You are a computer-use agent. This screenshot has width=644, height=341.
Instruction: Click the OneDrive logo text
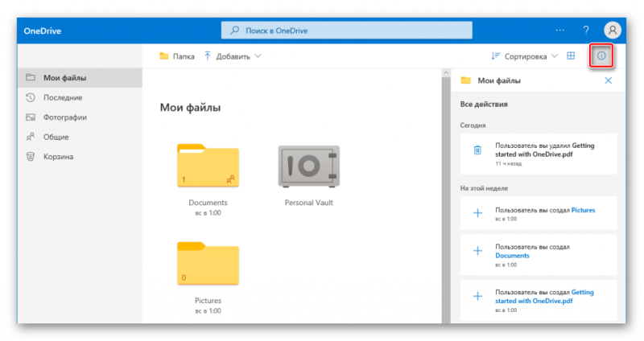(43, 31)
